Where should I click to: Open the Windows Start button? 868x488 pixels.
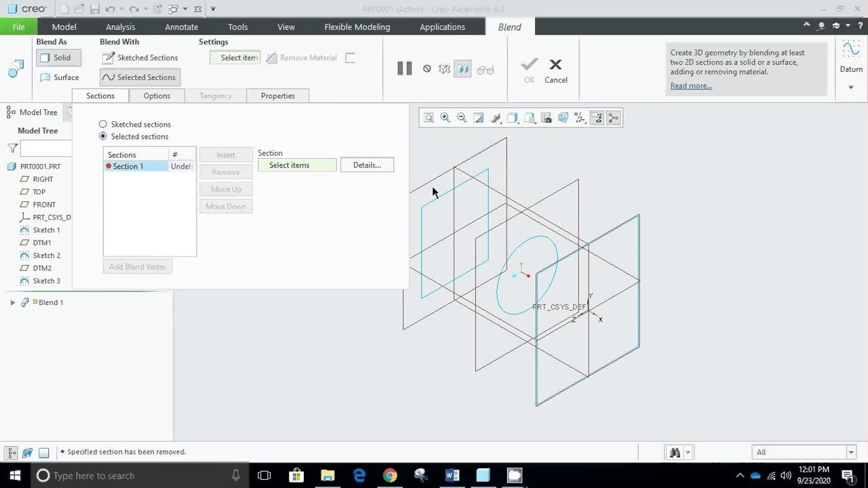coord(15,475)
